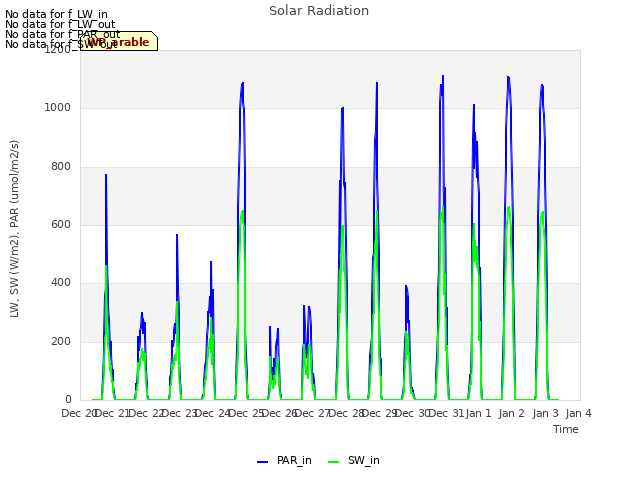Click the 0 y-axis tick label
The height and width of the screenshot is (480, 640).
[68, 400]
